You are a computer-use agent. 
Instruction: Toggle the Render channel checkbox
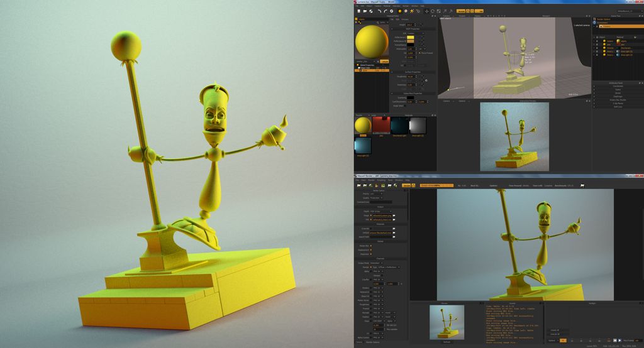(x=371, y=267)
